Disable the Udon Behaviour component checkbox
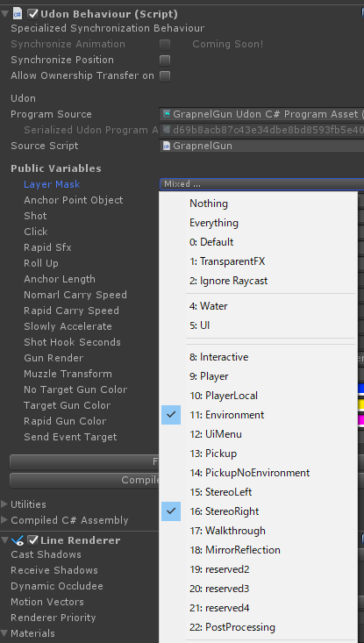The height and width of the screenshot is (643, 364). [32, 14]
